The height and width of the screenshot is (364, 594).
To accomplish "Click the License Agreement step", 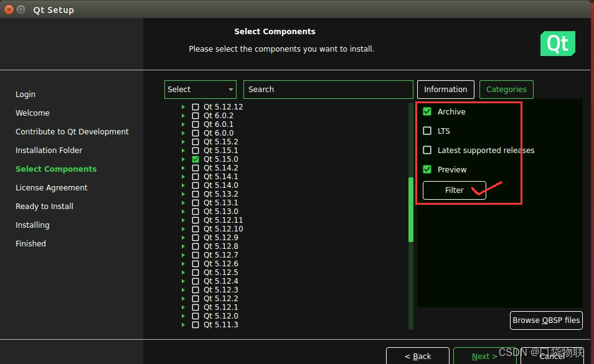I will click(52, 188).
